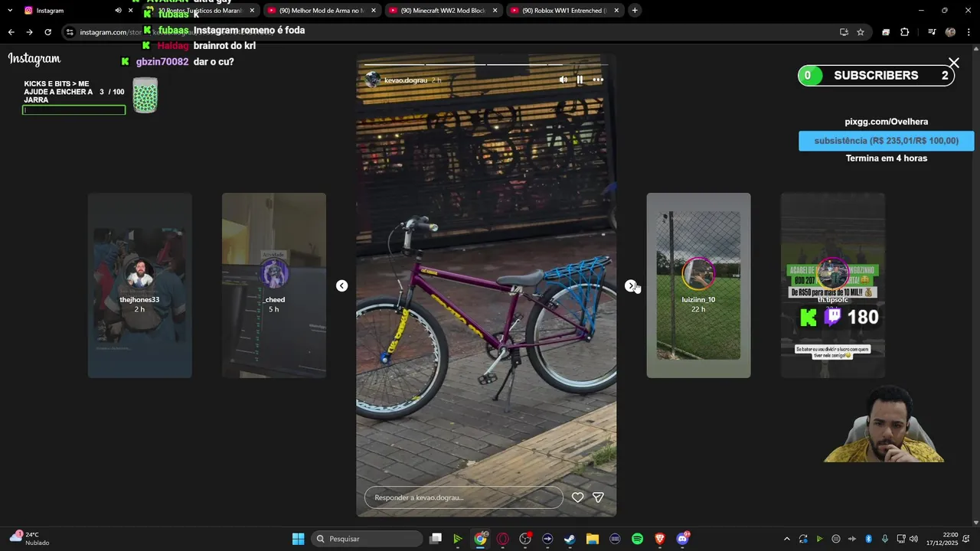Pause the kevao.dograu story

point(580,80)
